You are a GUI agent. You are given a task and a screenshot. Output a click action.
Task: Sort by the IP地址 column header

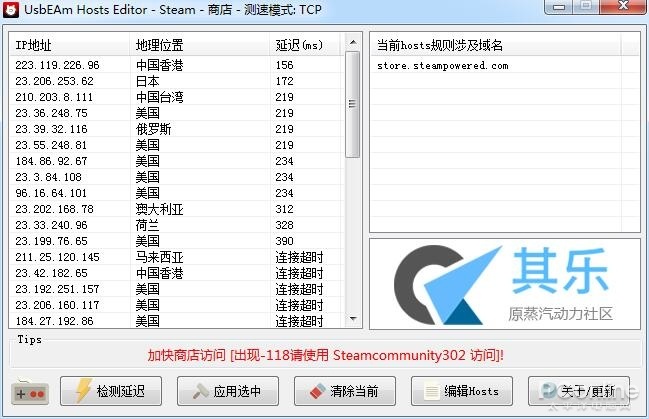[70, 45]
